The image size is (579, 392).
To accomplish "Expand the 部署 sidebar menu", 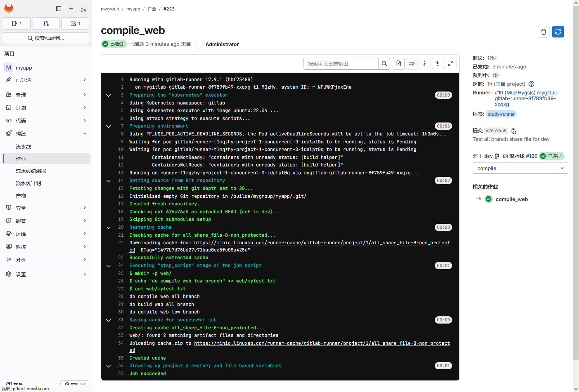I will pos(46,221).
